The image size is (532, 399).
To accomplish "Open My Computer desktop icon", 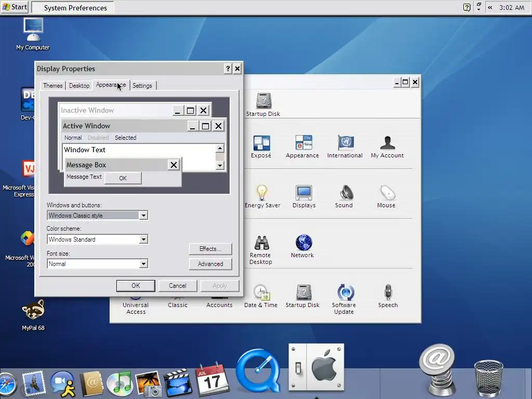I will pyautogui.click(x=33, y=34).
